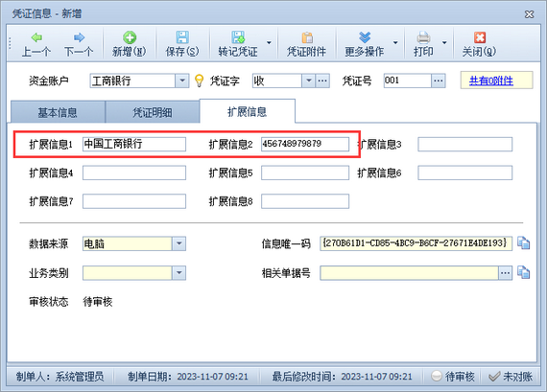Open the 共有0附件 link

490,81
